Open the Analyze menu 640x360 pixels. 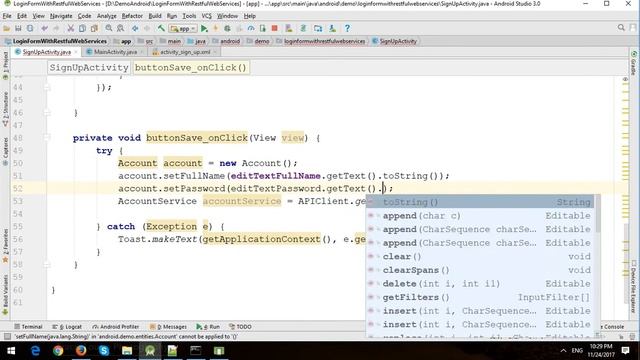107,16
